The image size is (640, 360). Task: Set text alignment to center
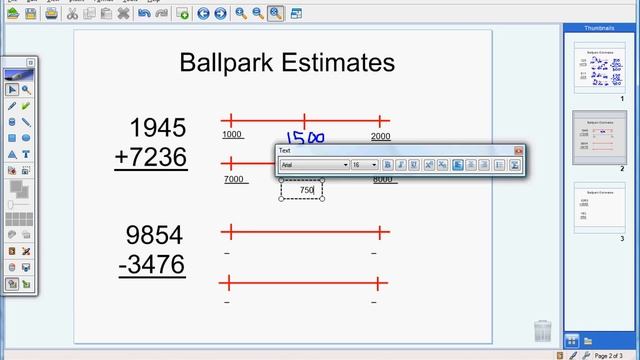click(471, 164)
